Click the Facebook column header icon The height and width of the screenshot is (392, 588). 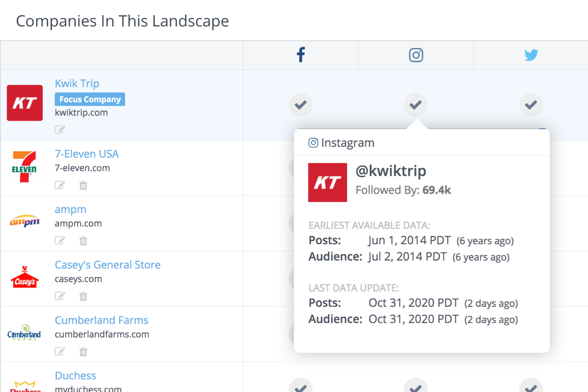click(301, 55)
